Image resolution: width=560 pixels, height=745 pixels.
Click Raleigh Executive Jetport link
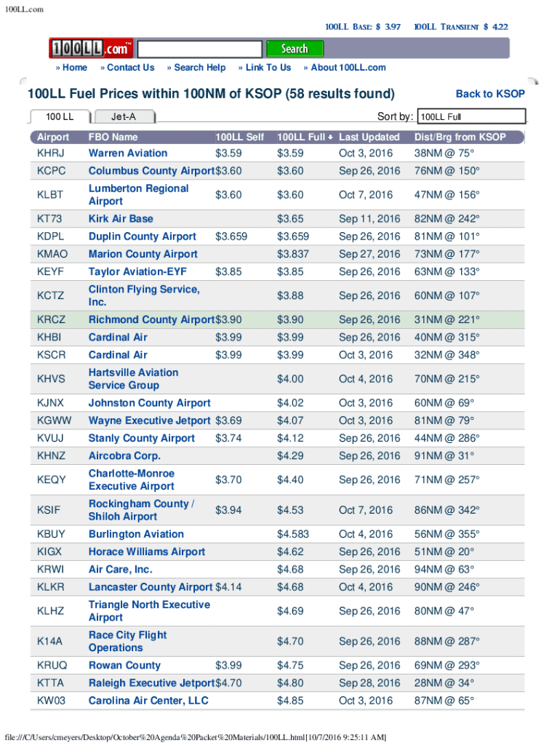click(151, 683)
